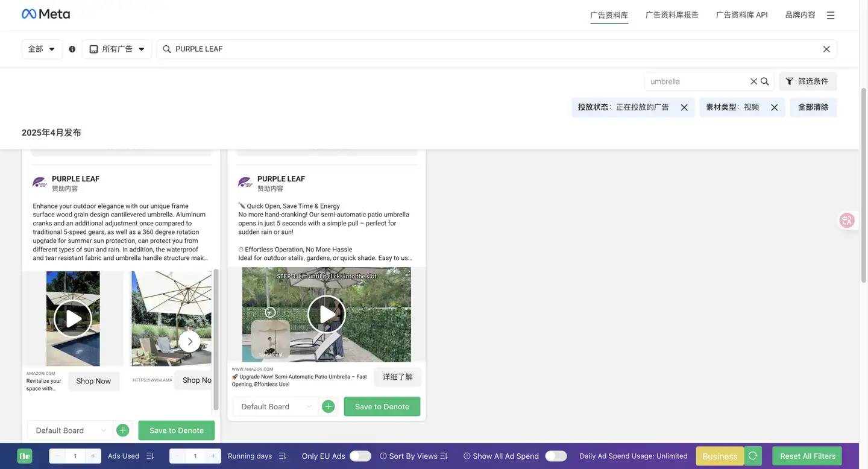The image size is (868, 469).
Task: Toggle the Only EU Ads switch
Action: (x=360, y=456)
